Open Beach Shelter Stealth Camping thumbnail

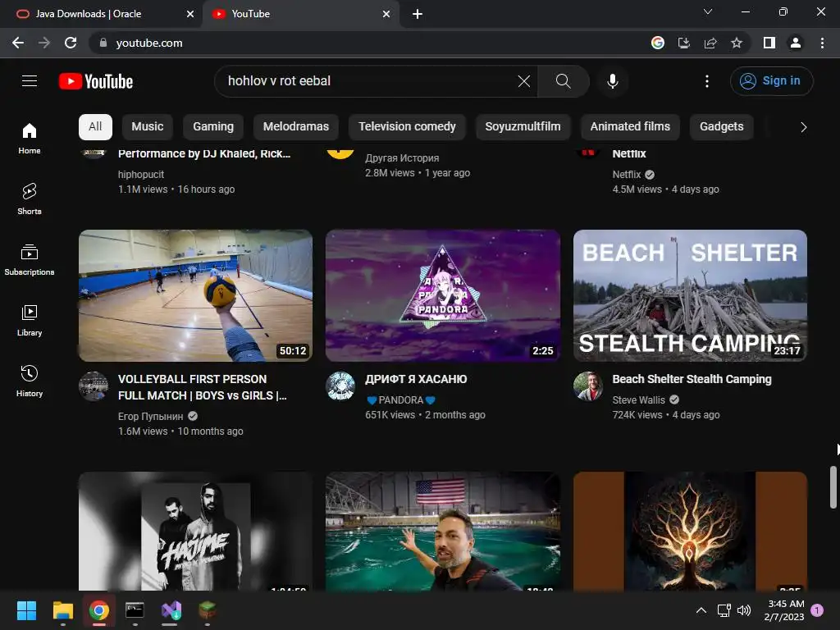(x=690, y=295)
